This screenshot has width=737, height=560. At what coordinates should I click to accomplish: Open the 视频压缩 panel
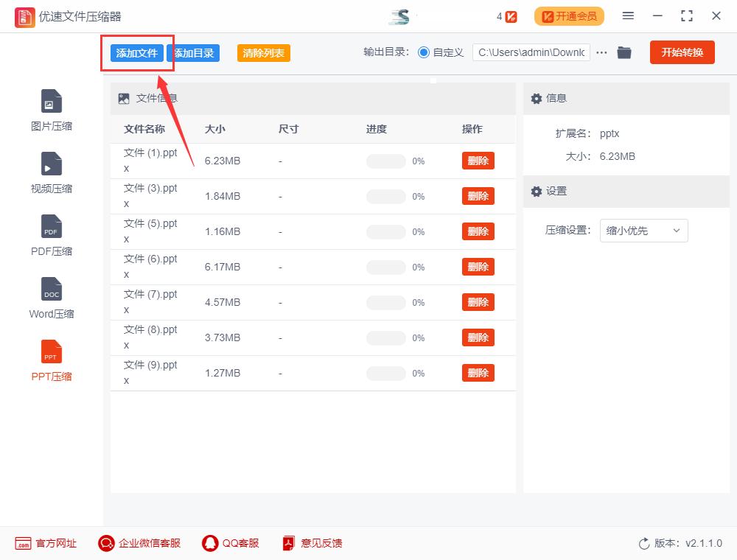point(51,172)
